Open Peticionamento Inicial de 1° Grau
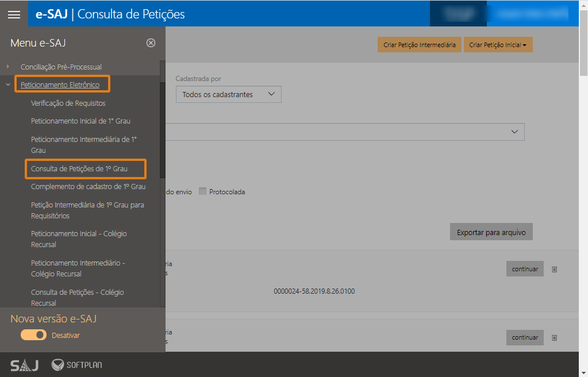Screen dimensions: 588x377 tap(80, 121)
